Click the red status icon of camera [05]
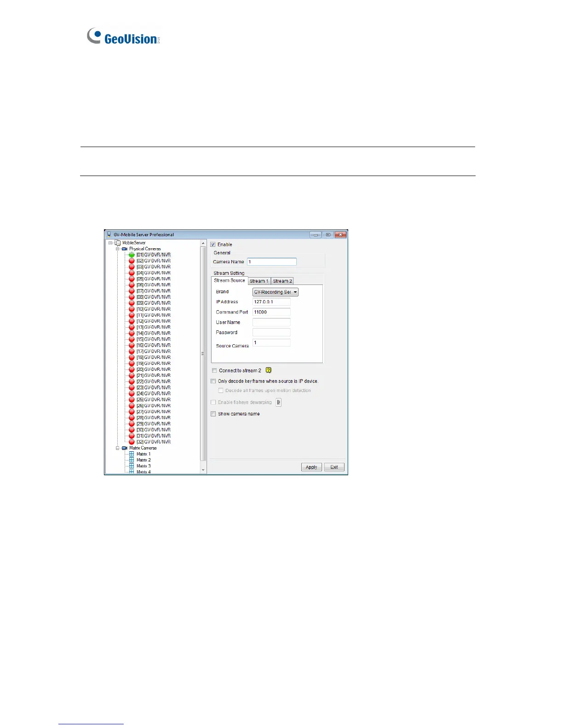This screenshot has height=728, width=563. click(132, 279)
